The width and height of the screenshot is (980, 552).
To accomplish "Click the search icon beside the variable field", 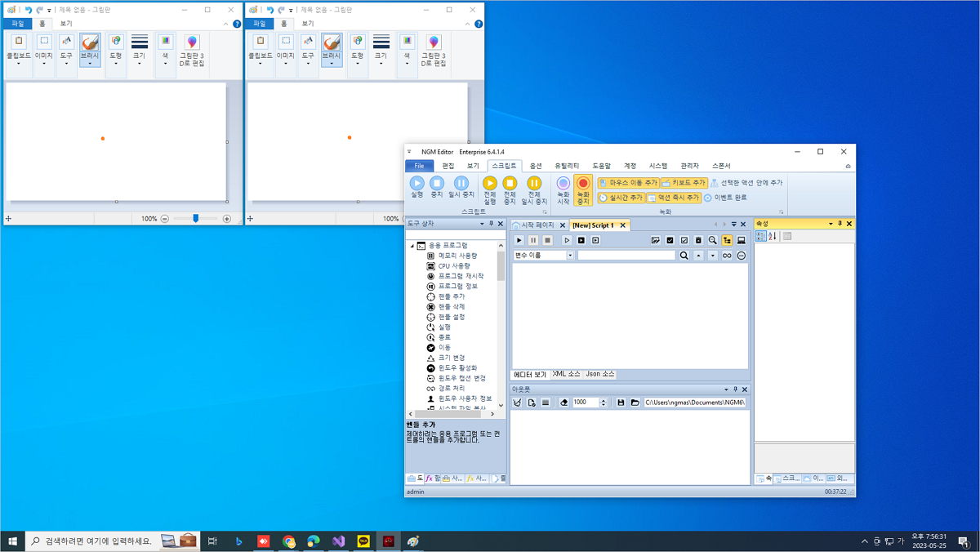I will (684, 256).
